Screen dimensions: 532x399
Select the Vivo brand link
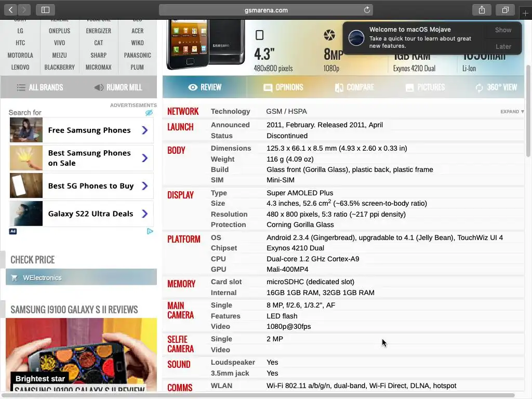59,43
